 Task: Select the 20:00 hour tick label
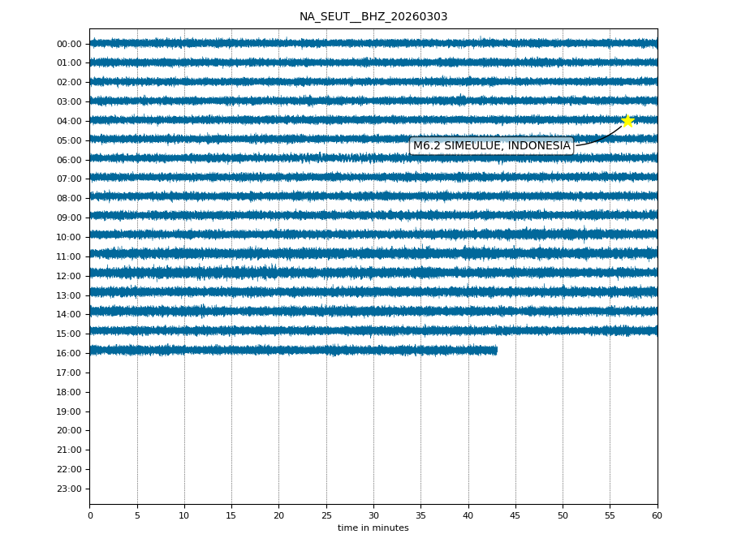69,430
